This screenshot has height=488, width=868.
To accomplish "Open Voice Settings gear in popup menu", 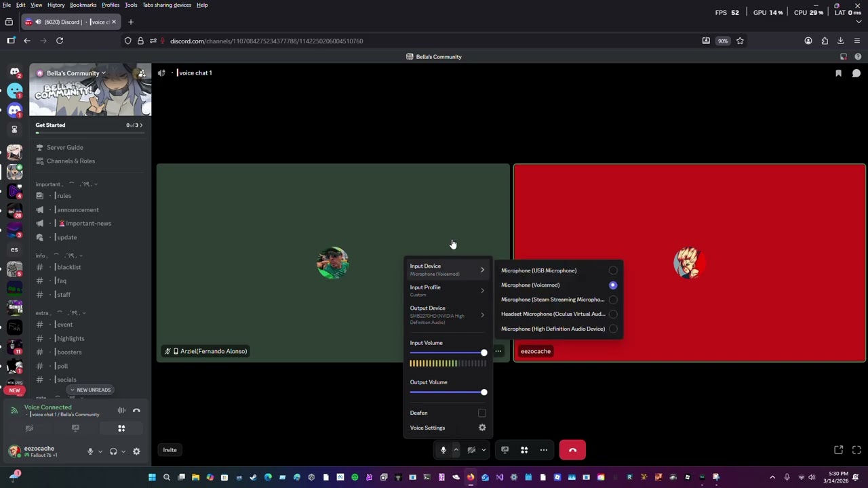I will 482,428.
